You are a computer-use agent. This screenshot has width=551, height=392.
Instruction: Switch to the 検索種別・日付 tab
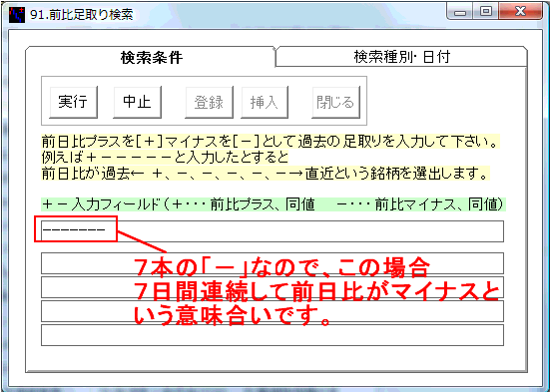click(401, 57)
